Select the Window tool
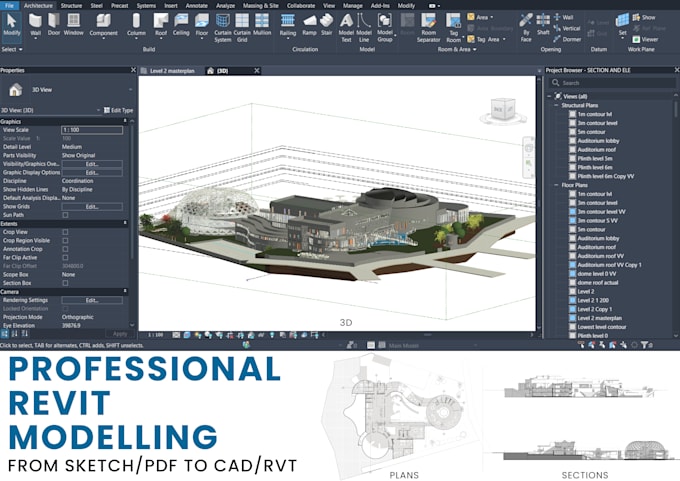Image resolution: width=680 pixels, height=481 pixels. click(x=73, y=25)
